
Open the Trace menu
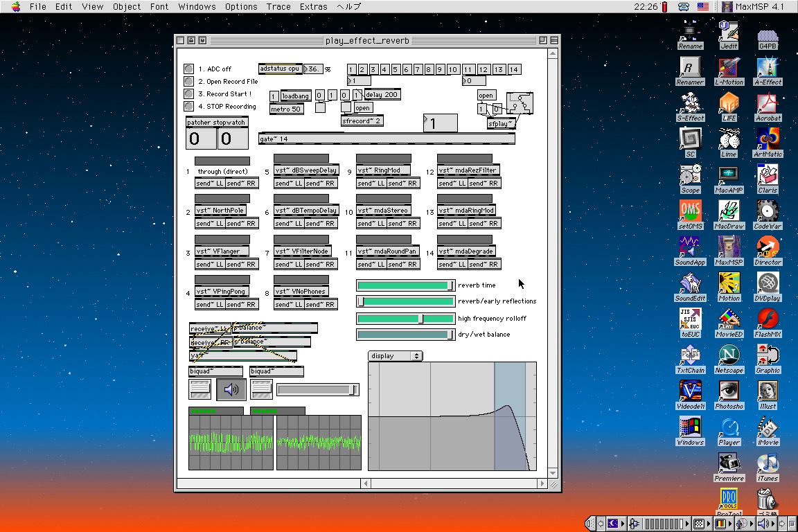coord(278,6)
